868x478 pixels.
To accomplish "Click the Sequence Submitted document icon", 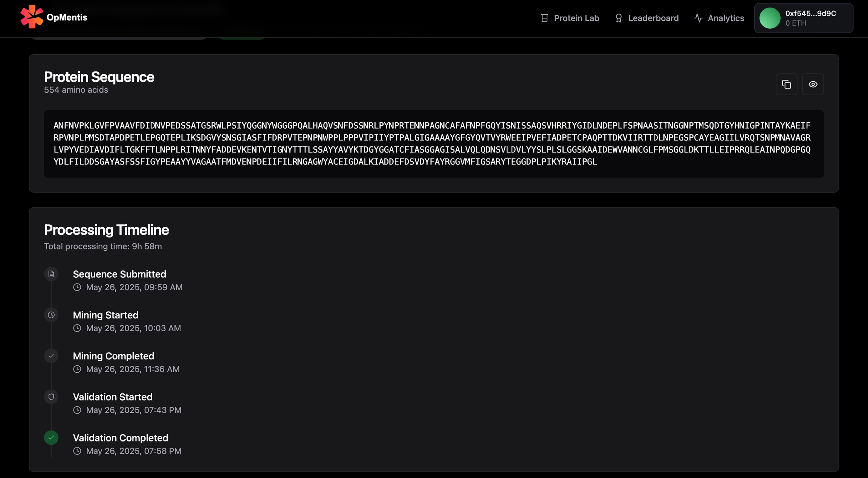I will click(x=51, y=274).
